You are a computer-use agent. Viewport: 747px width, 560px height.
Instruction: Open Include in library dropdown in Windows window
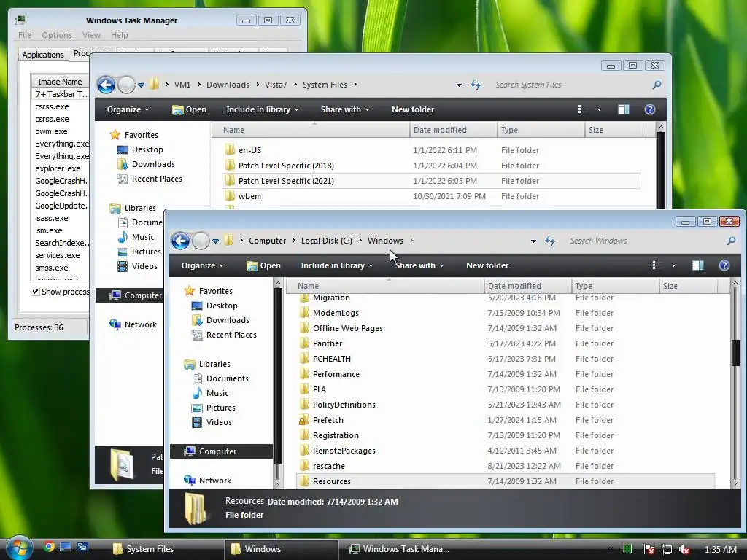pyautogui.click(x=336, y=265)
